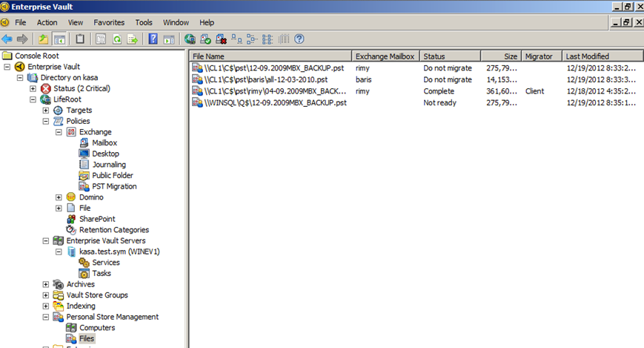Click the list view toolbar button

(x=268, y=39)
